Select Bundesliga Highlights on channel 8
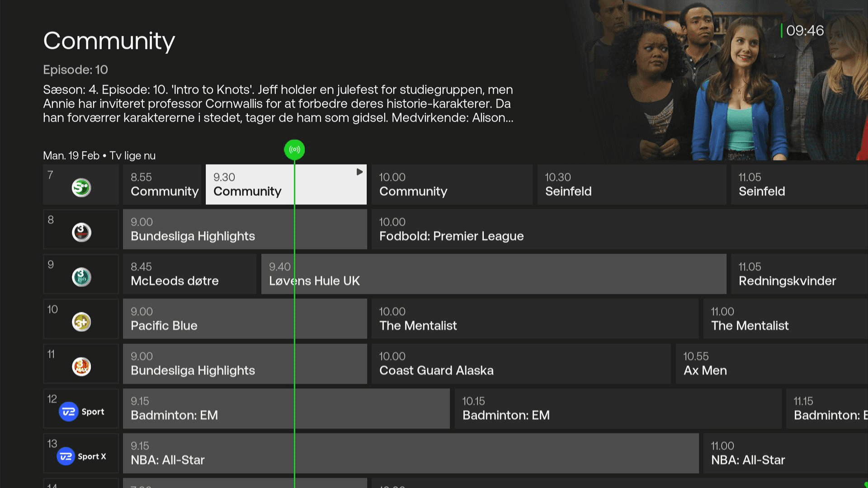The height and width of the screenshot is (488, 868). coord(244,229)
